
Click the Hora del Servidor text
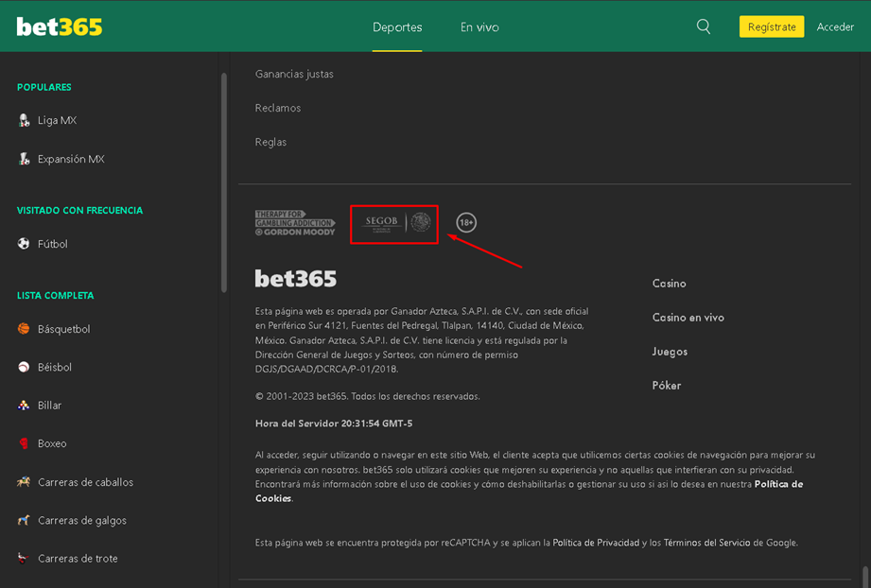point(333,424)
